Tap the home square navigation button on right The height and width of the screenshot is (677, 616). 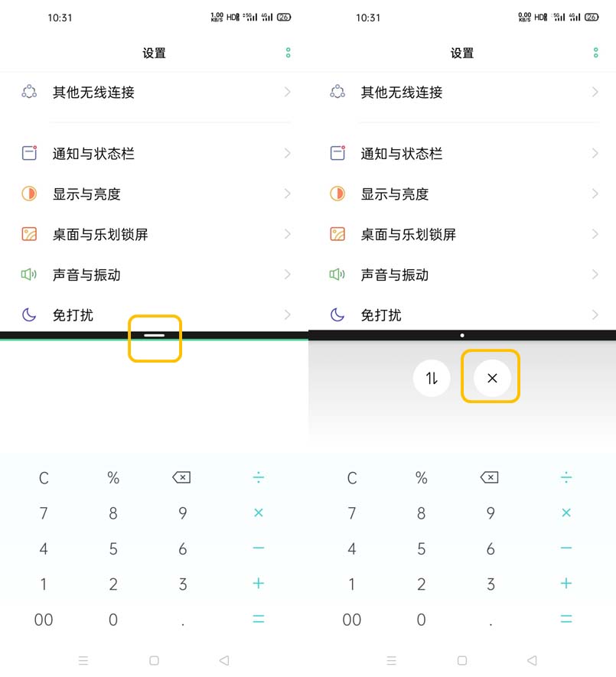[x=462, y=660]
